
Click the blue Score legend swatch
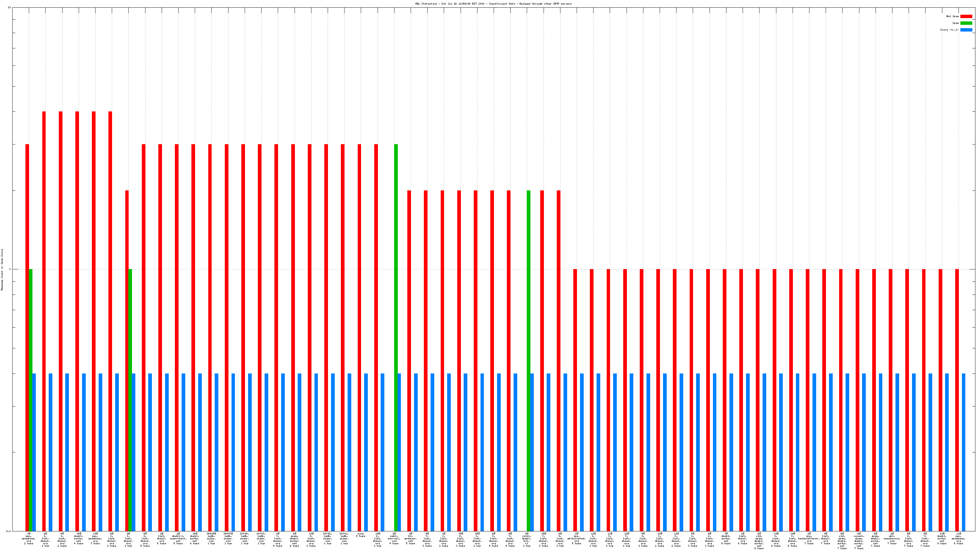pyautogui.click(x=966, y=30)
